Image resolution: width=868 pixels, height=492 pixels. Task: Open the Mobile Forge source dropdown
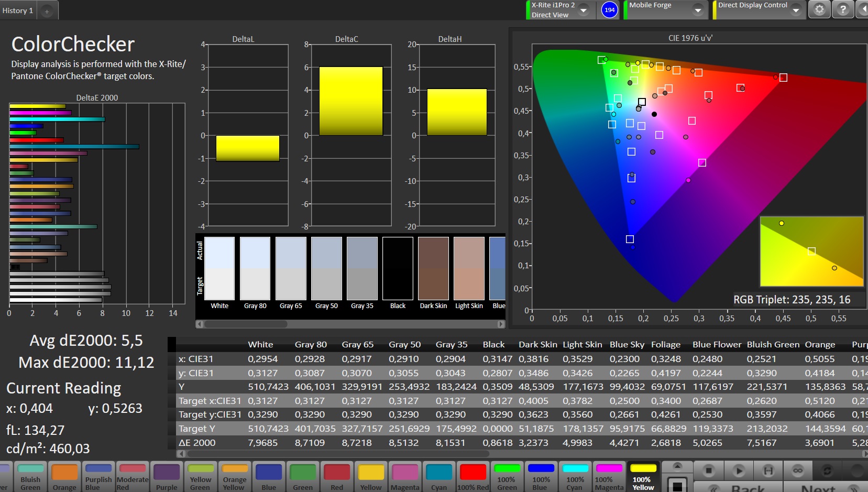pos(698,10)
